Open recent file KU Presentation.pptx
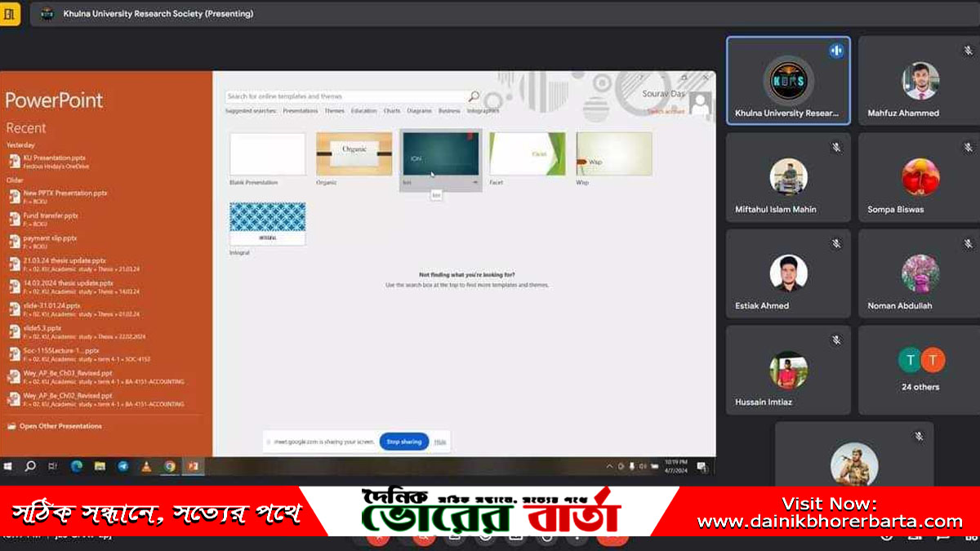 54,158
